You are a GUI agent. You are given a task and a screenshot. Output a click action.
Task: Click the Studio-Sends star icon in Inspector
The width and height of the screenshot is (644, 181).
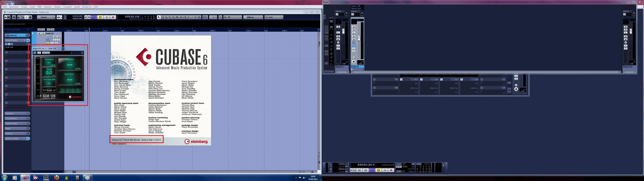[x=28, y=123]
